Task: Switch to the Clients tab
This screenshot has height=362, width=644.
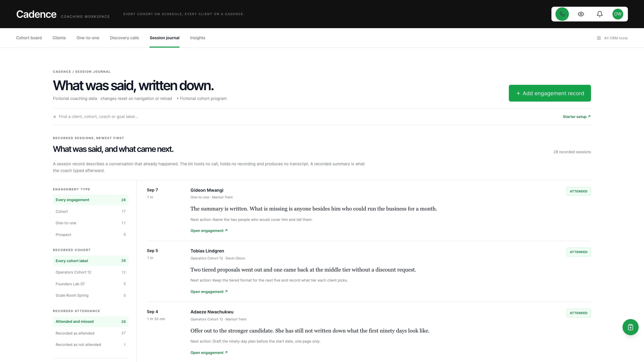Action: coord(59,38)
